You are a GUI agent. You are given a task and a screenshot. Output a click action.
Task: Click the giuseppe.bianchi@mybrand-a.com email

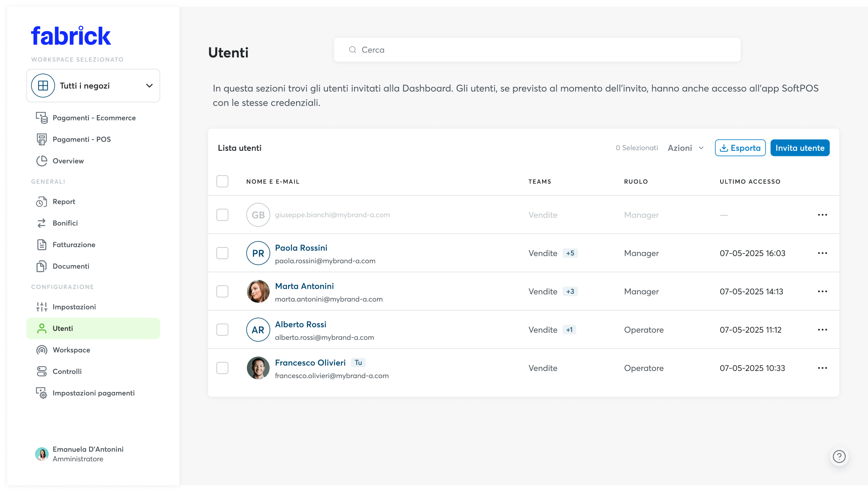pyautogui.click(x=332, y=215)
